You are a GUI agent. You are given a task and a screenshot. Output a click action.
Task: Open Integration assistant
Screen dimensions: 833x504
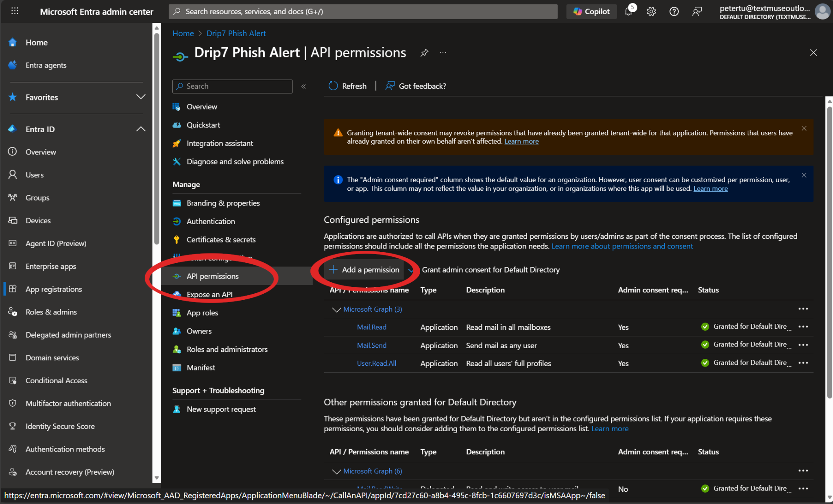(x=220, y=143)
